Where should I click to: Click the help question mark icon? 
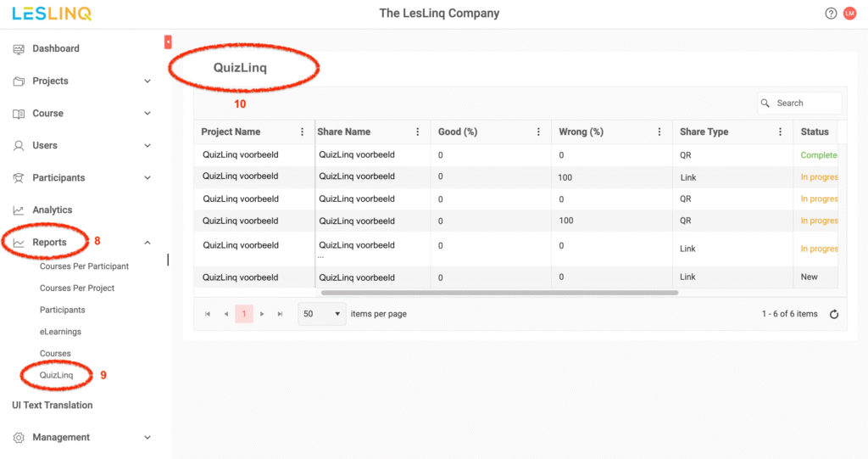[x=831, y=14]
